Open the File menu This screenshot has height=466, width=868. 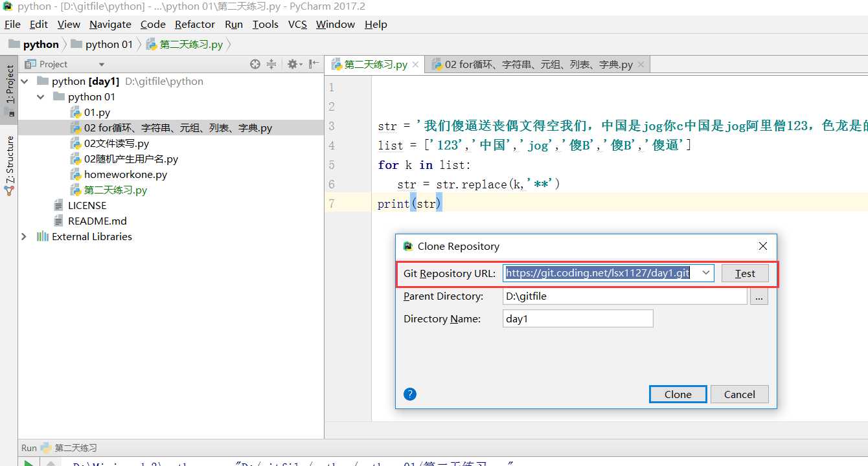[12, 24]
